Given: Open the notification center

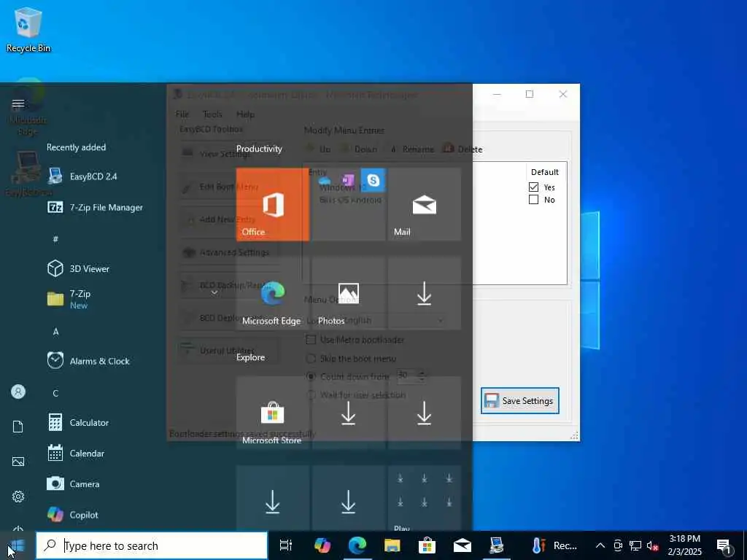Looking at the screenshot, I should pos(724,545).
